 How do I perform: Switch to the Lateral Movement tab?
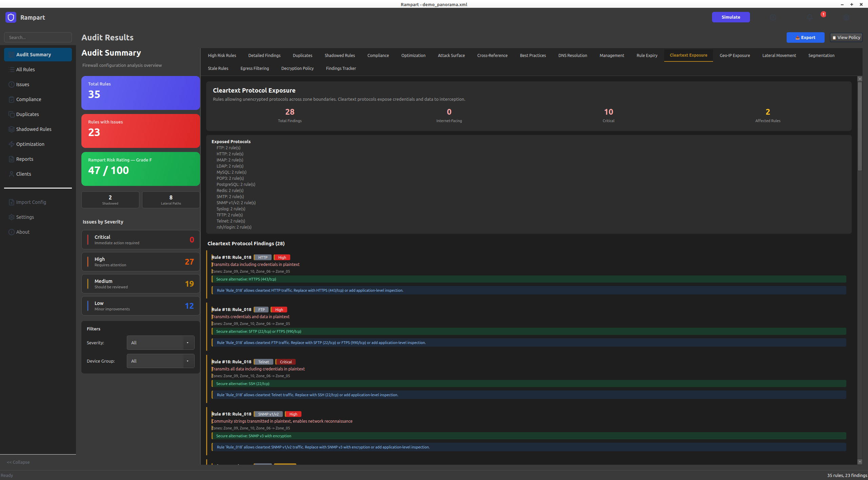779,55
